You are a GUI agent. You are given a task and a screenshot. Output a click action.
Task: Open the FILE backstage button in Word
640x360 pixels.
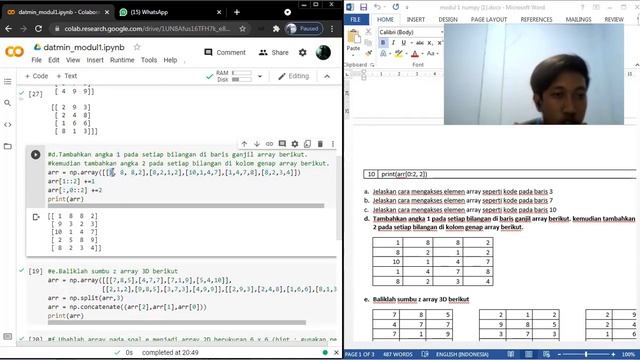tap(356, 20)
